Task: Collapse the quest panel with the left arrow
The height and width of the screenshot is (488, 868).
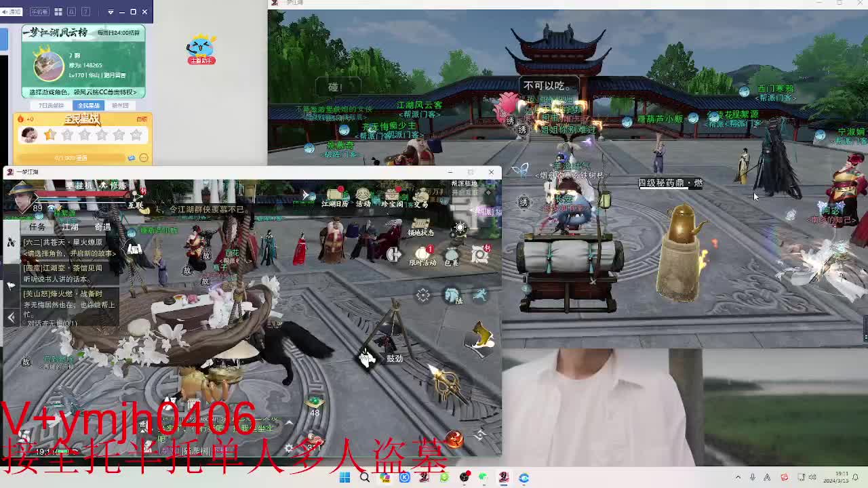Action: [x=11, y=317]
